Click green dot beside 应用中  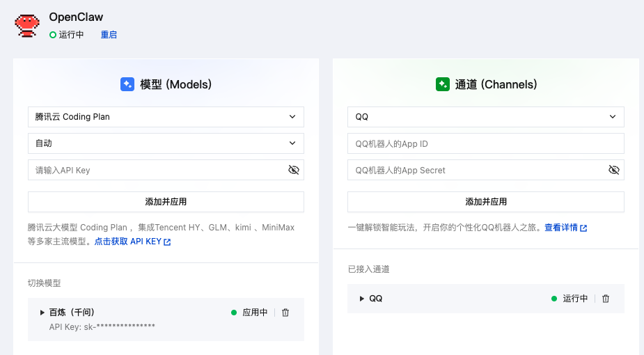(x=234, y=313)
